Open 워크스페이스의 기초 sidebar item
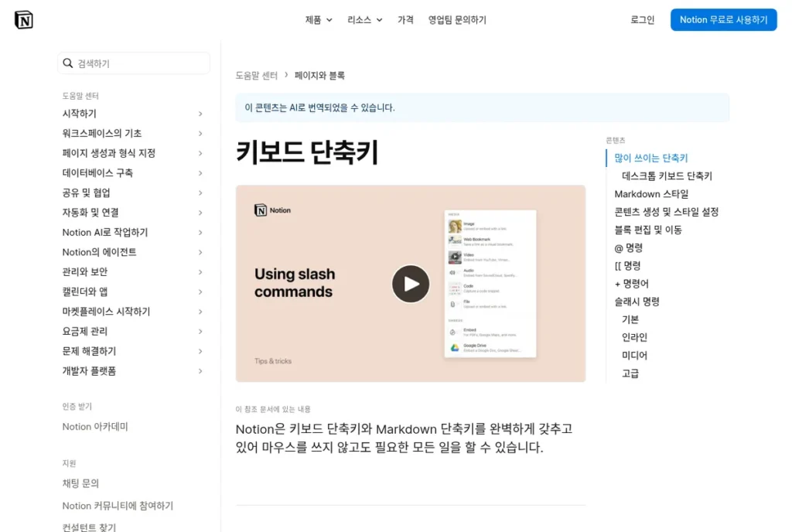Viewport: 792px width, 532px height. (102, 133)
